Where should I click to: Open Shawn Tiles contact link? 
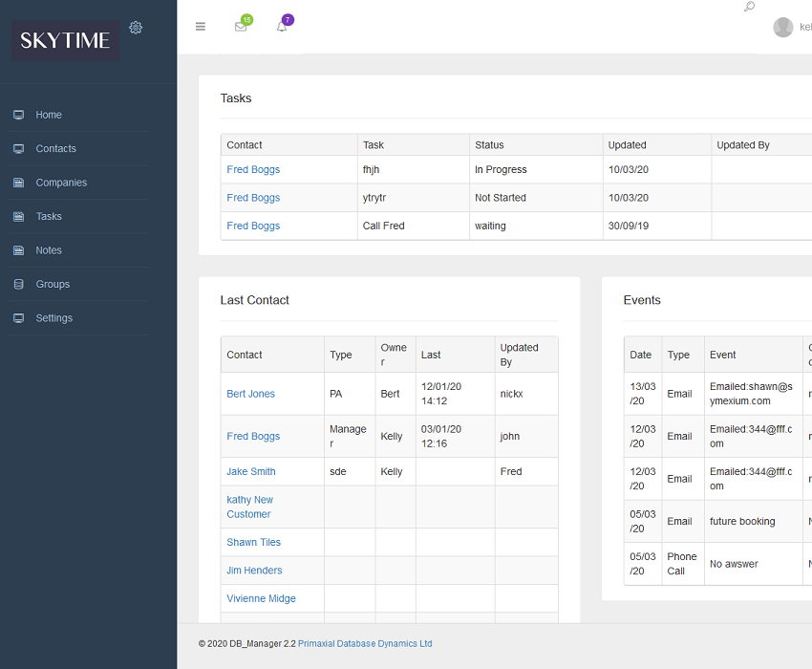click(253, 542)
